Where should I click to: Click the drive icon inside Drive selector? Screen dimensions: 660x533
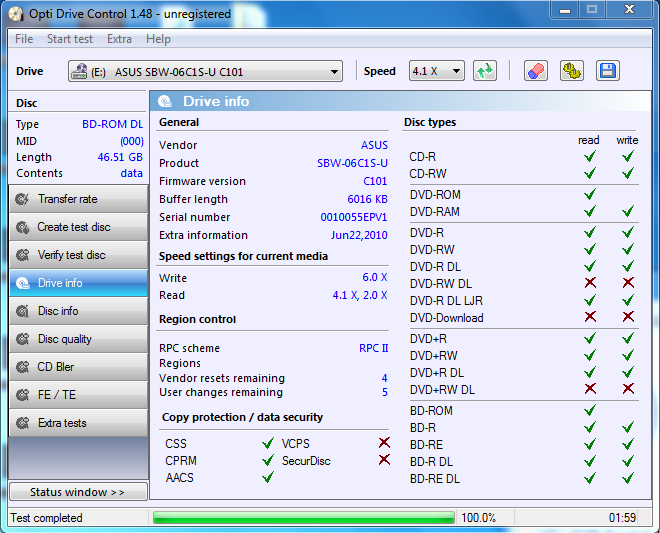pos(79,72)
